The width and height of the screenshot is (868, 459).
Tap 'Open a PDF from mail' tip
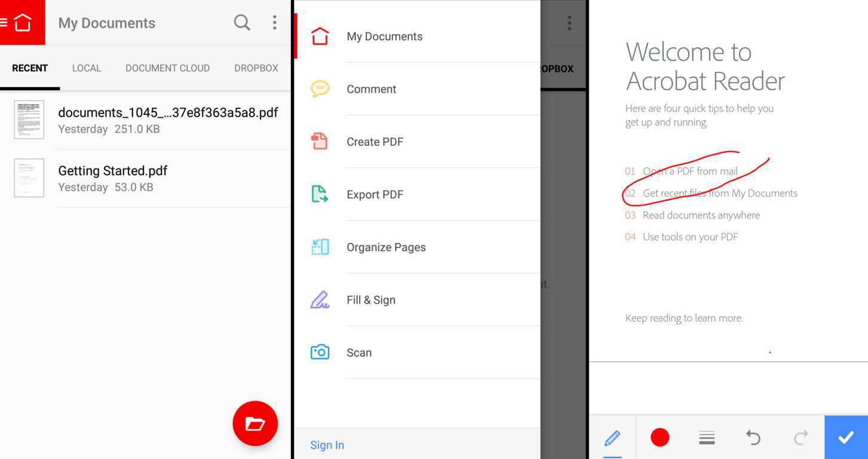coord(690,172)
